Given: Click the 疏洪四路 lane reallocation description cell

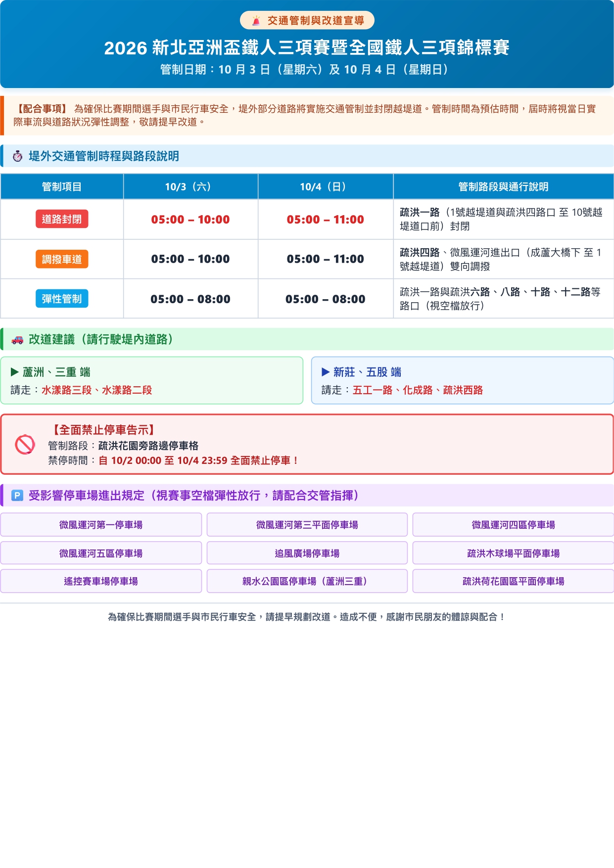Looking at the screenshot, I should 503,259.
